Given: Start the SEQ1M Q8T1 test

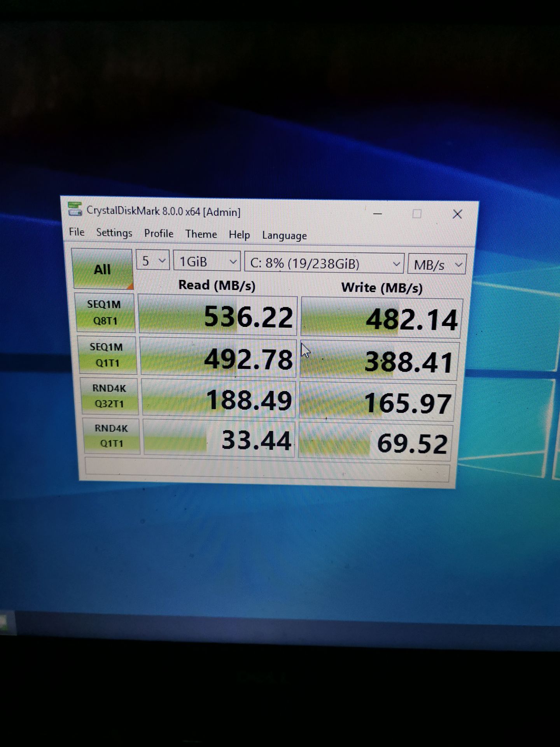Looking at the screenshot, I should [105, 313].
